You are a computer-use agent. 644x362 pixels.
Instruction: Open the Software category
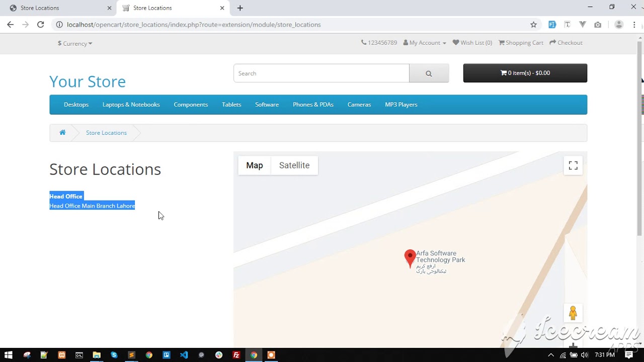(267, 105)
